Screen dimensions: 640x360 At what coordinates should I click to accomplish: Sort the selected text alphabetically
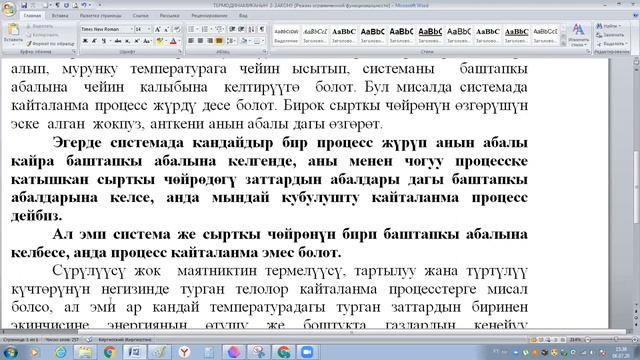[252, 29]
